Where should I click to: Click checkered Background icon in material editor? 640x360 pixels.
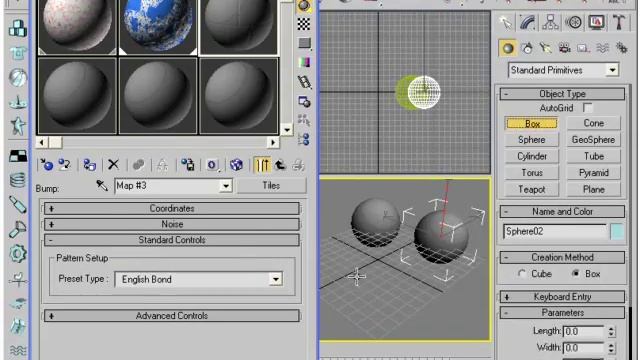pos(304,24)
